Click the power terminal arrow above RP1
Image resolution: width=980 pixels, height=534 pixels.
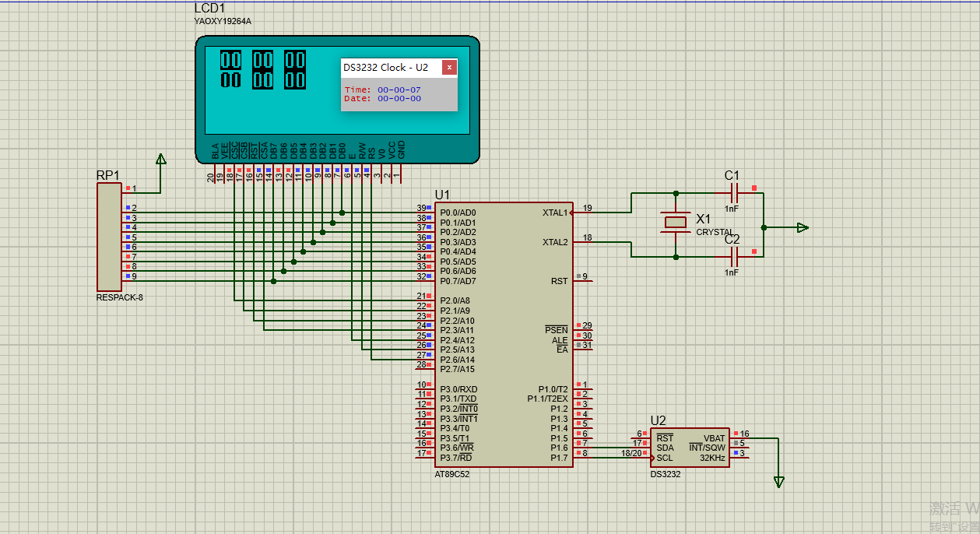[x=160, y=160]
